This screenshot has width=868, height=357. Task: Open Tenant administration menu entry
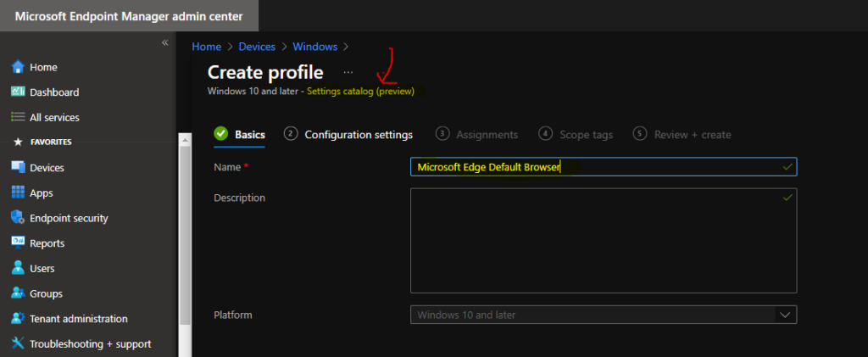point(79,319)
